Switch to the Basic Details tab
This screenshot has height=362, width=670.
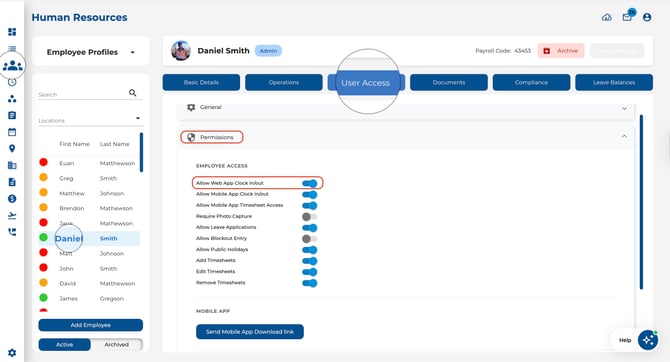(201, 82)
